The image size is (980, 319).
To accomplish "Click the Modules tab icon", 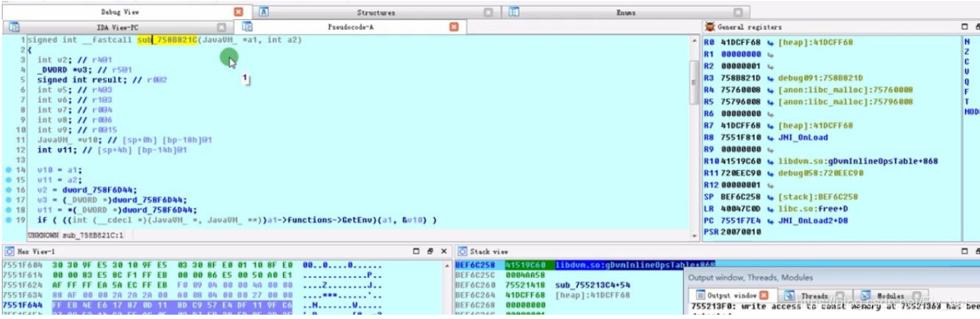I will click(866, 295).
